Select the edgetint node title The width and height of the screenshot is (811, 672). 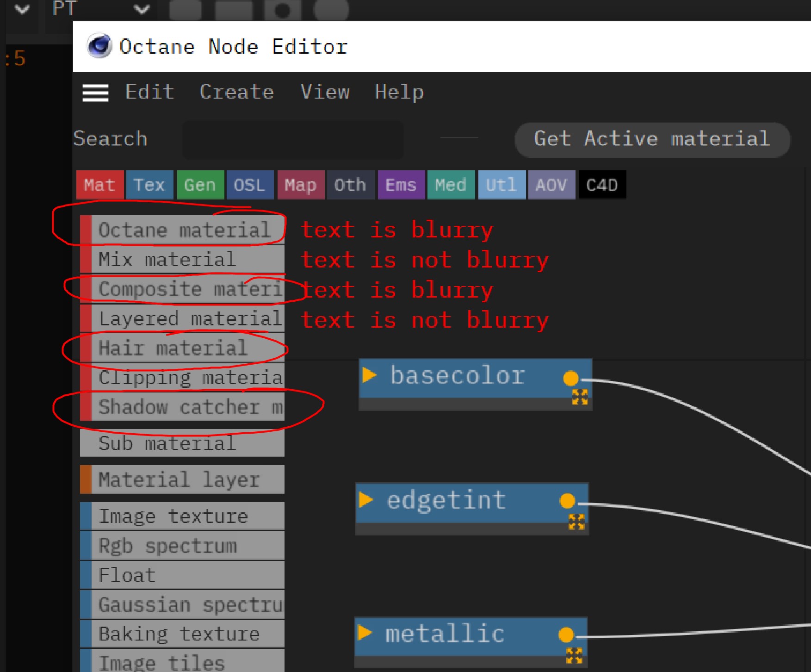446,501
